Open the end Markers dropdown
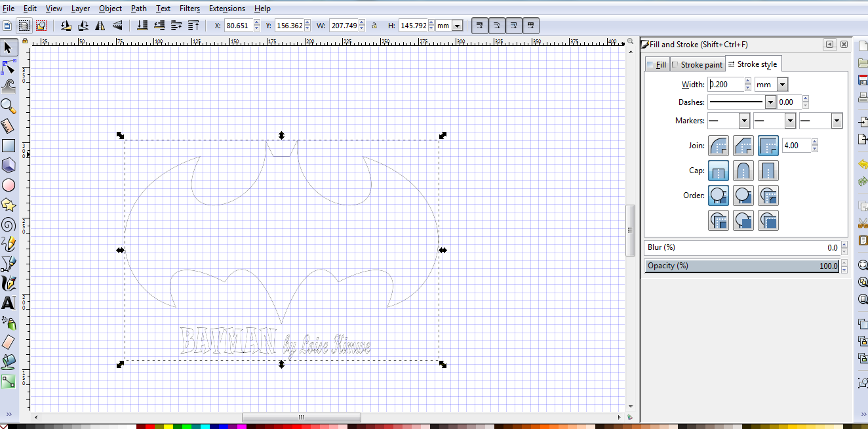This screenshot has width=868, height=429. click(x=837, y=121)
